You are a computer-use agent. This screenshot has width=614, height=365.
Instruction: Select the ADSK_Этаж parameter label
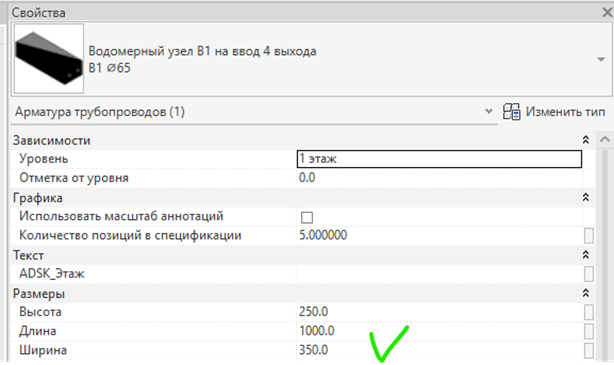(x=52, y=273)
